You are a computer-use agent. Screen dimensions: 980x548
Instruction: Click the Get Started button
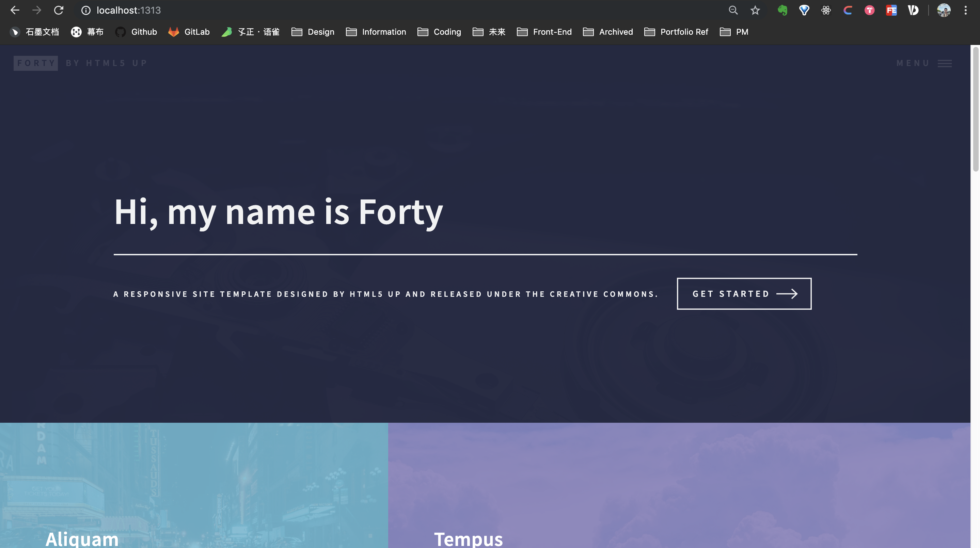[x=744, y=294]
